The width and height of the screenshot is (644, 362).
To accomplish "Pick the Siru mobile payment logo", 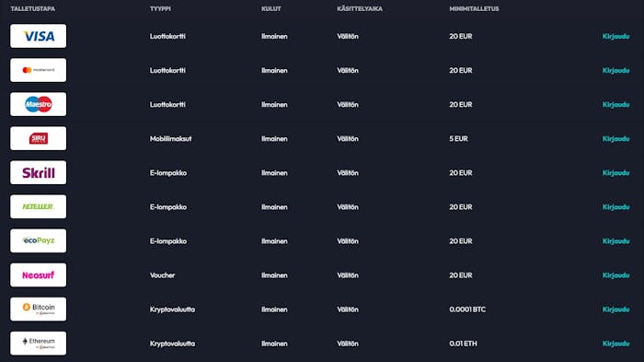I will [39, 139].
